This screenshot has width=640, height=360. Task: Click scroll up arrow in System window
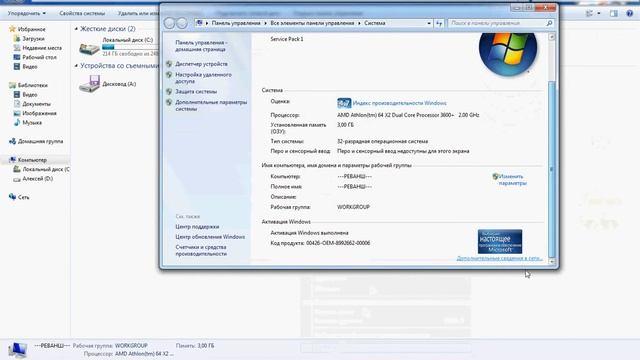(552, 37)
